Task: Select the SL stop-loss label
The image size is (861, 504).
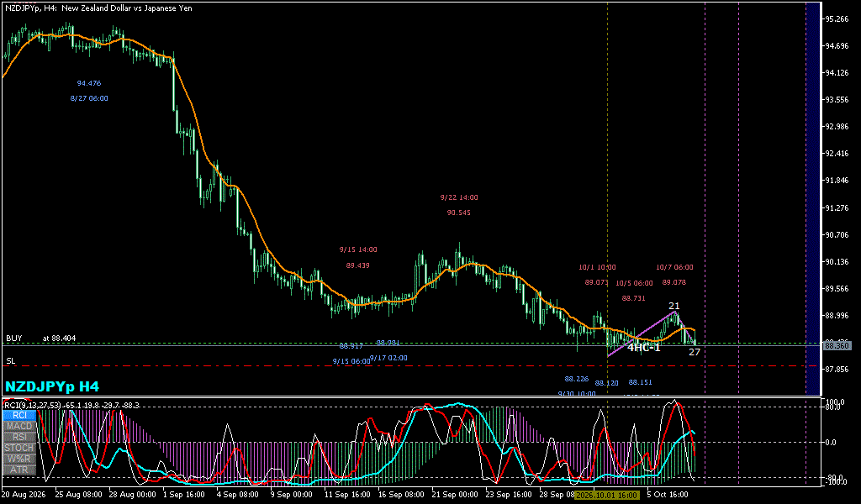Action: tap(10, 361)
